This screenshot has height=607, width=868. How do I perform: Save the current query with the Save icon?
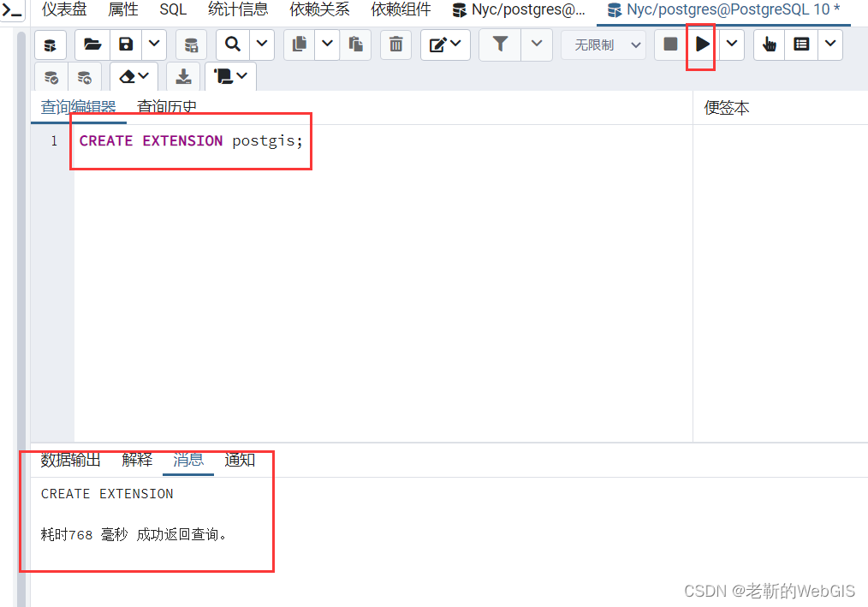tap(126, 45)
